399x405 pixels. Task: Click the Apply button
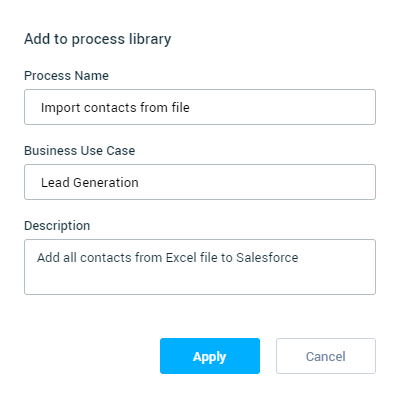tap(210, 356)
